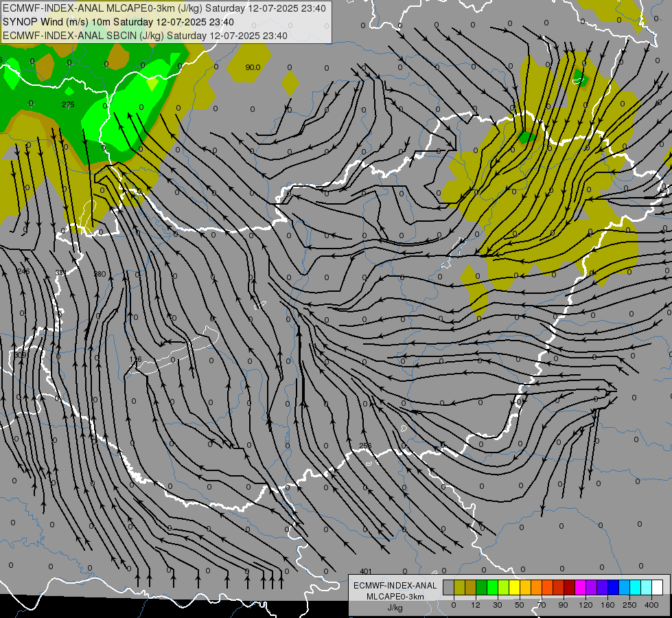Click legend label MLCAPE0-3km
Viewport: 672px width, 618px height.
coord(395,597)
